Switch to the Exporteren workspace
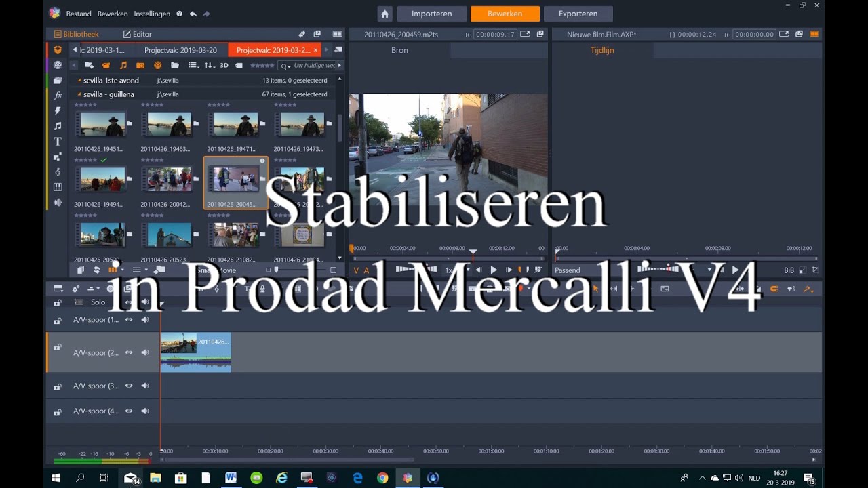Screen dimensions: 868x488 point(578,14)
